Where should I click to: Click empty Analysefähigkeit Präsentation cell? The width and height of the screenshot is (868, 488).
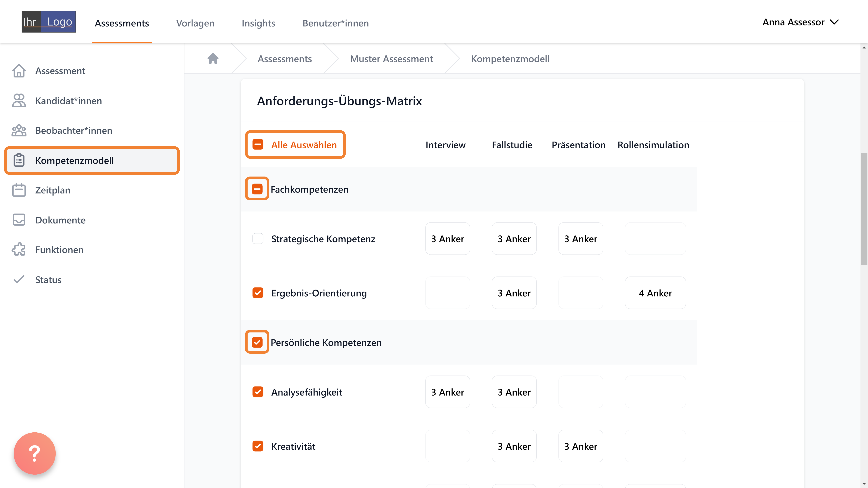581,392
